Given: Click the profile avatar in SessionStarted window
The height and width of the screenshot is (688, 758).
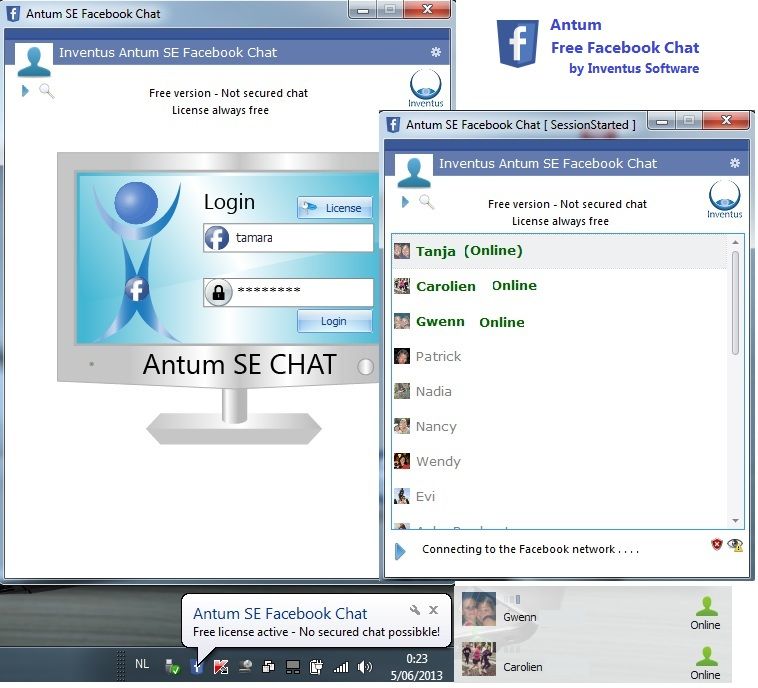Looking at the screenshot, I should (414, 172).
